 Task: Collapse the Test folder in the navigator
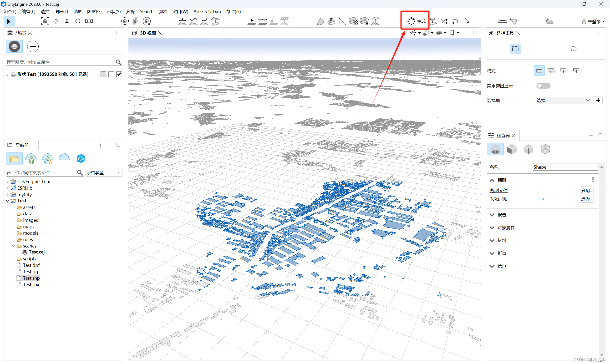[8, 200]
